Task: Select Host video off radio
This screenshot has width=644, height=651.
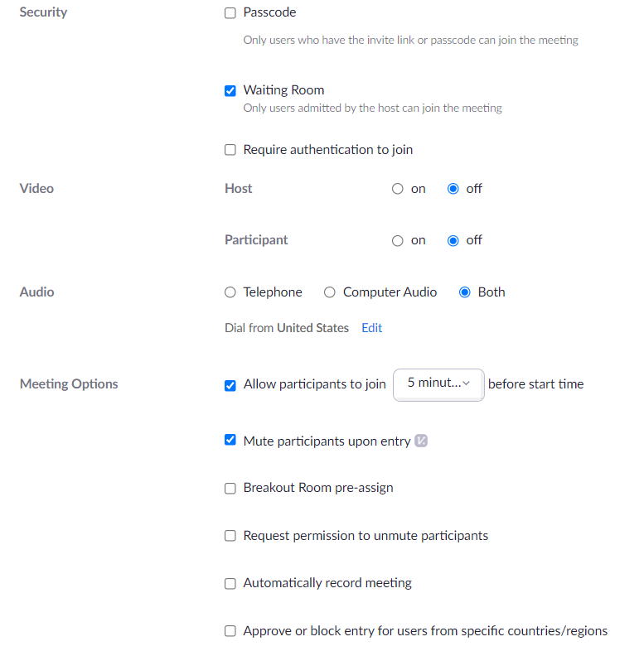Action: click(x=453, y=189)
